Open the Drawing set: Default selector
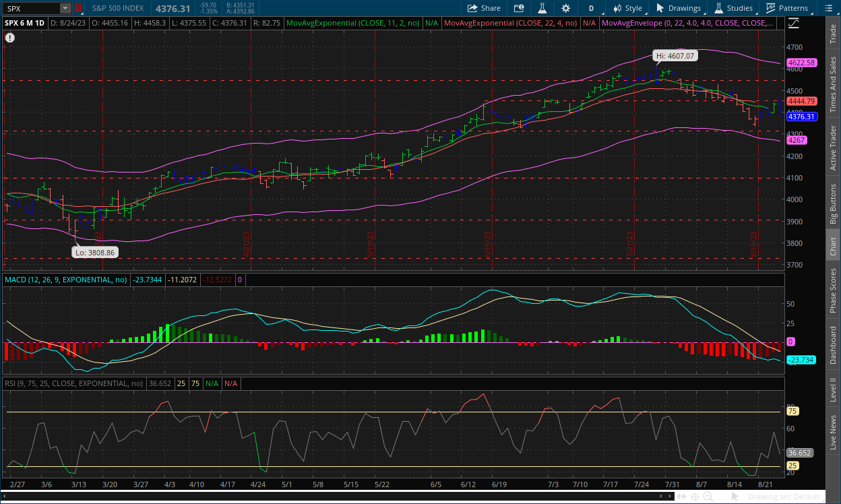The image size is (841, 504). [788, 497]
